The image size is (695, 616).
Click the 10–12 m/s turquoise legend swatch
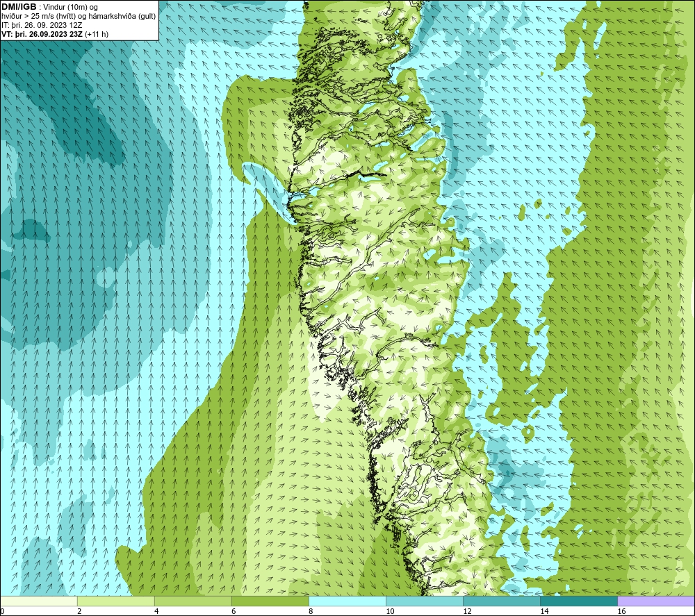425,601
